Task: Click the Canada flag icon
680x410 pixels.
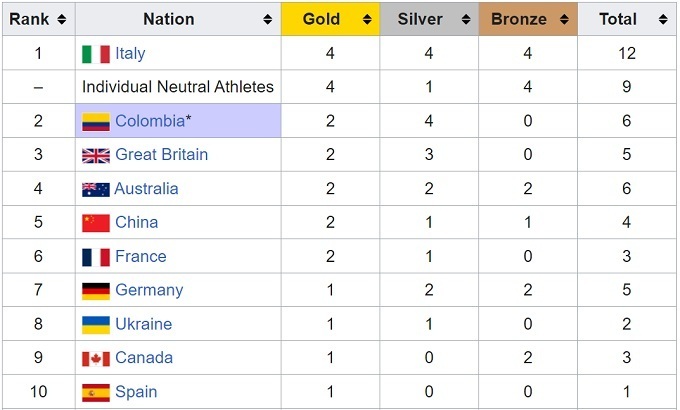Action: point(96,358)
